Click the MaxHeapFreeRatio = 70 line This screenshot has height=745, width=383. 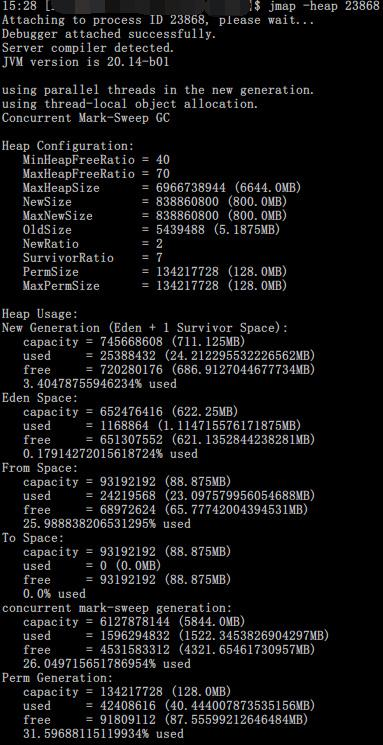96,174
